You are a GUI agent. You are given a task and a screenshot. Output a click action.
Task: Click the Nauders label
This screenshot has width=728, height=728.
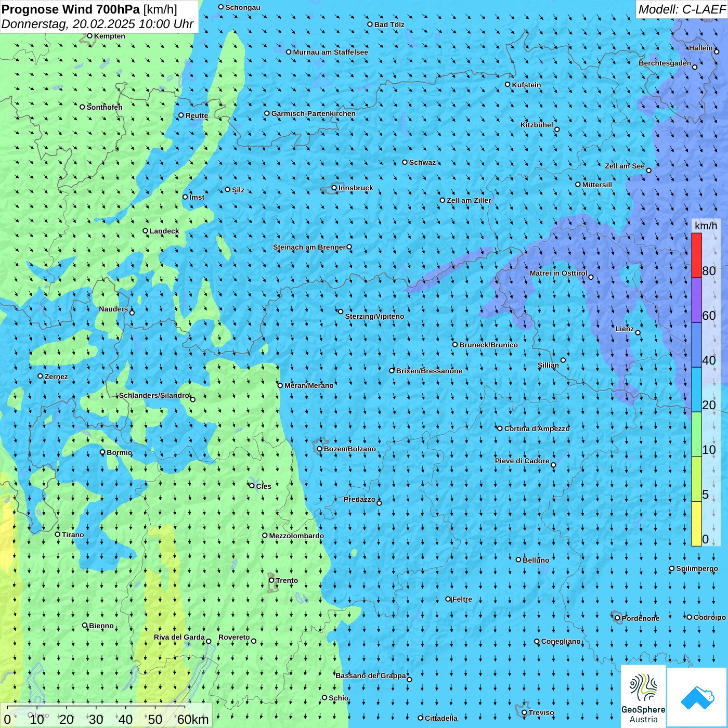(113, 309)
